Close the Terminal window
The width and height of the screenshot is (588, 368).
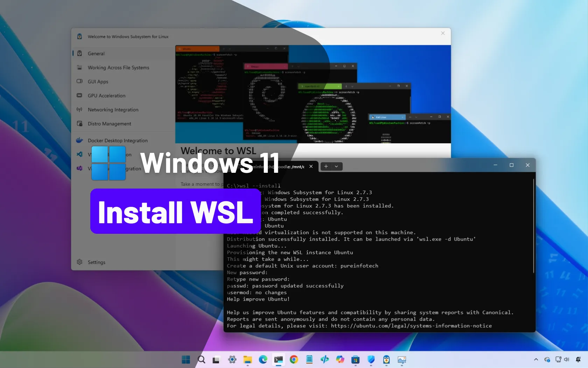(x=527, y=165)
